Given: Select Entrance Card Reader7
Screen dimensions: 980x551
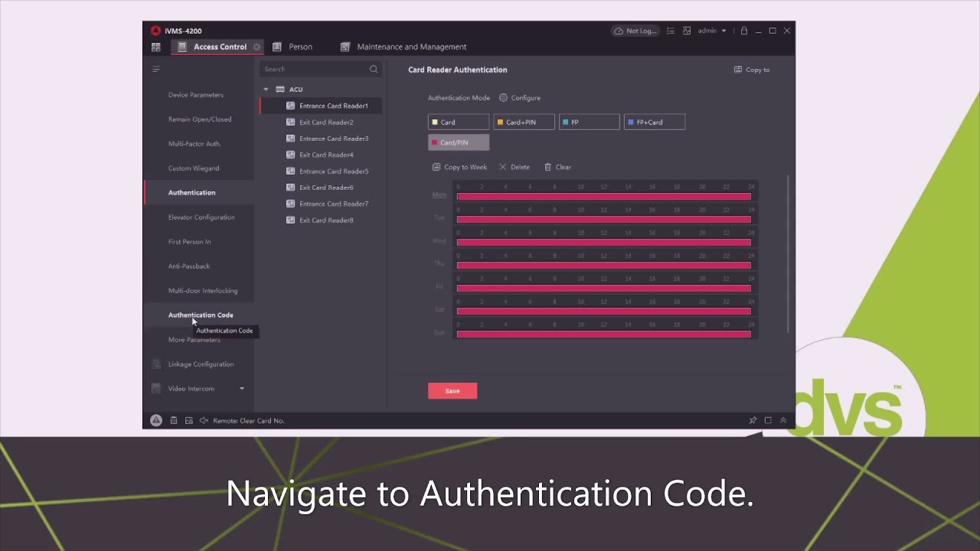Looking at the screenshot, I should (327, 204).
